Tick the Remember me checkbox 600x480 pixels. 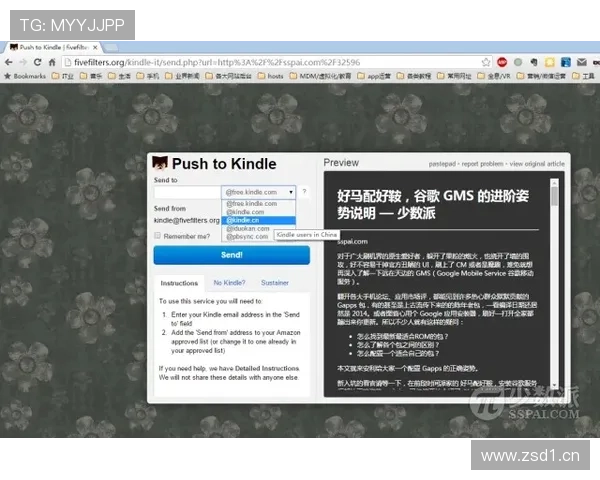point(157,235)
